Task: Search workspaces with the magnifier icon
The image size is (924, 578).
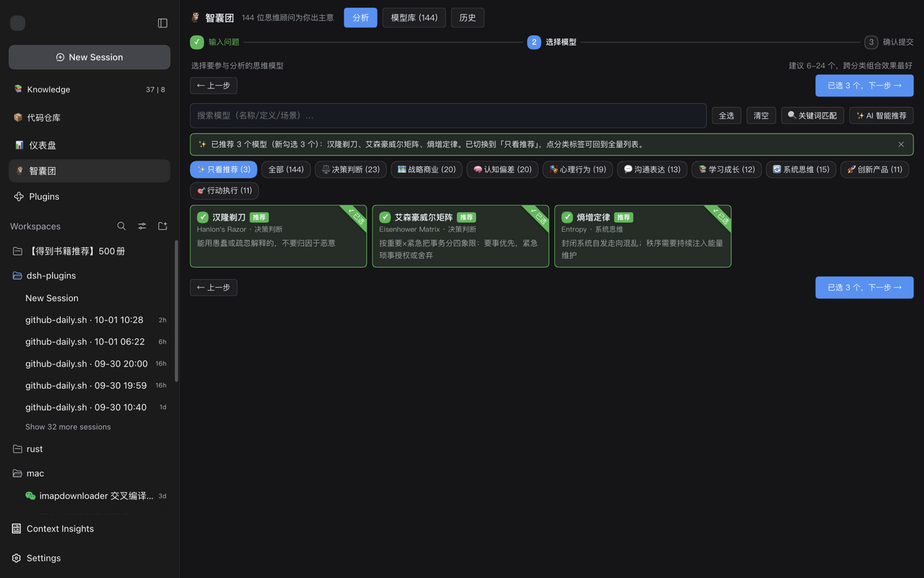Action: tap(121, 226)
